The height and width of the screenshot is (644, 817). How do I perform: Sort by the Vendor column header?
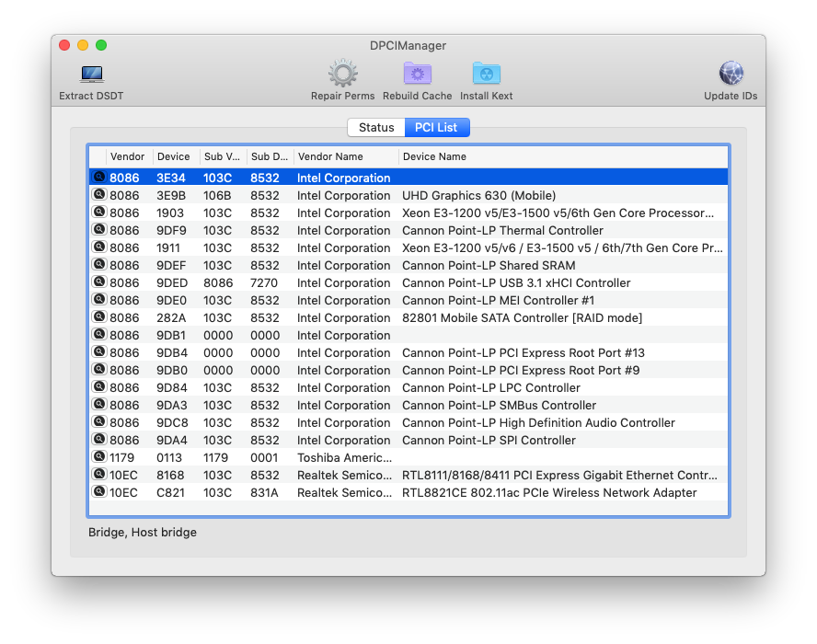[129, 156]
